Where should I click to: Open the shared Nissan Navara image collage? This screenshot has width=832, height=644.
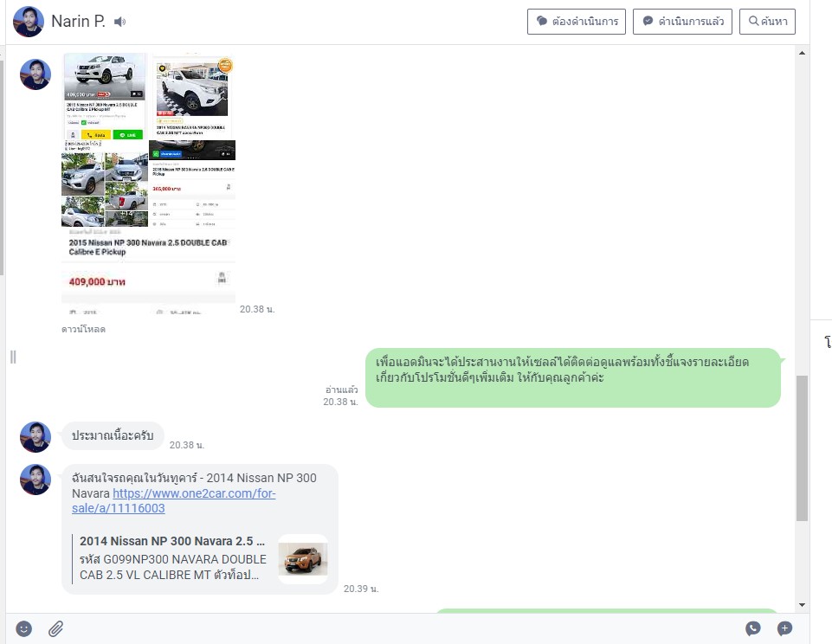tap(149, 184)
